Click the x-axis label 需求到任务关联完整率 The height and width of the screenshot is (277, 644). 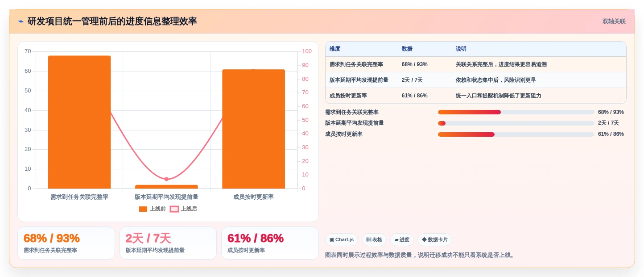click(79, 197)
